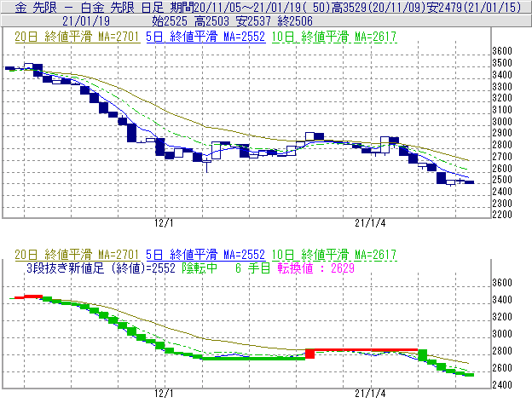Click the day low 安2537
532x403 pixels.
click(253, 21)
